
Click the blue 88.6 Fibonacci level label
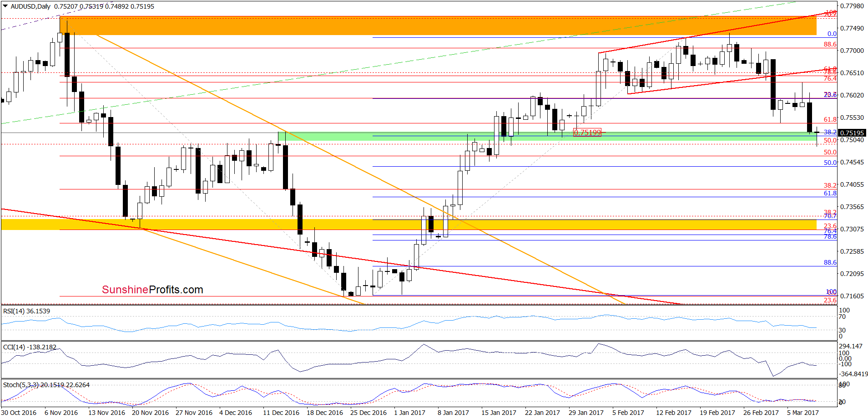pyautogui.click(x=830, y=262)
